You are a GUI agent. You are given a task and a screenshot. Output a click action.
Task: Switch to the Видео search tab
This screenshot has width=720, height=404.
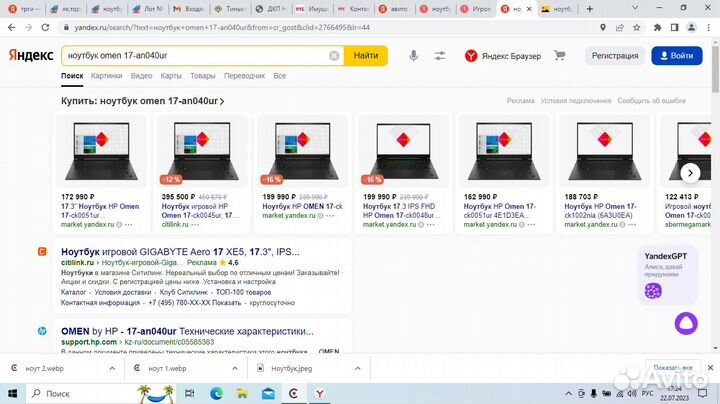pos(141,76)
